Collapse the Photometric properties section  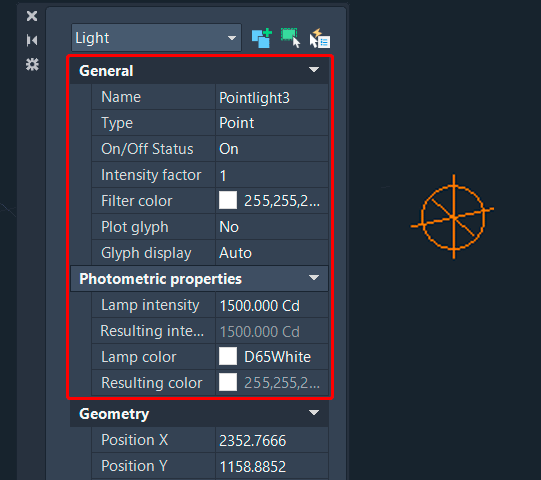pyautogui.click(x=314, y=278)
